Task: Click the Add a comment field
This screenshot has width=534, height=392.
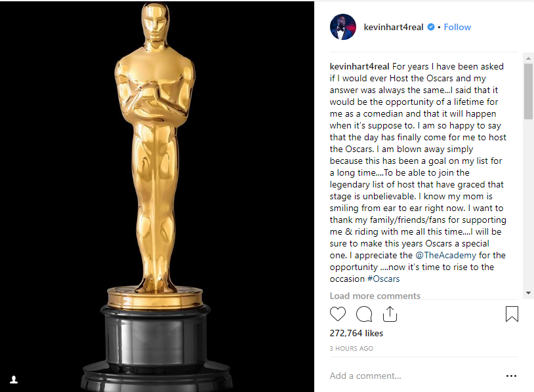Action: (367, 376)
